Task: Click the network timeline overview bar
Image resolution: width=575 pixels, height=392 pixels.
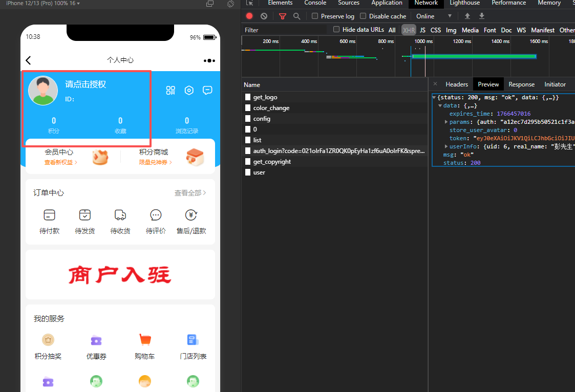Action: pos(474,56)
